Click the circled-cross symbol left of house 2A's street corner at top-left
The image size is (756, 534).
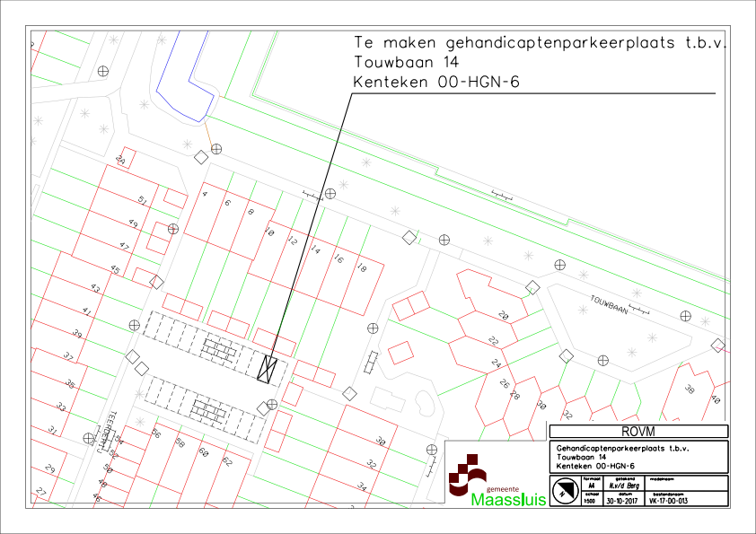point(103,70)
